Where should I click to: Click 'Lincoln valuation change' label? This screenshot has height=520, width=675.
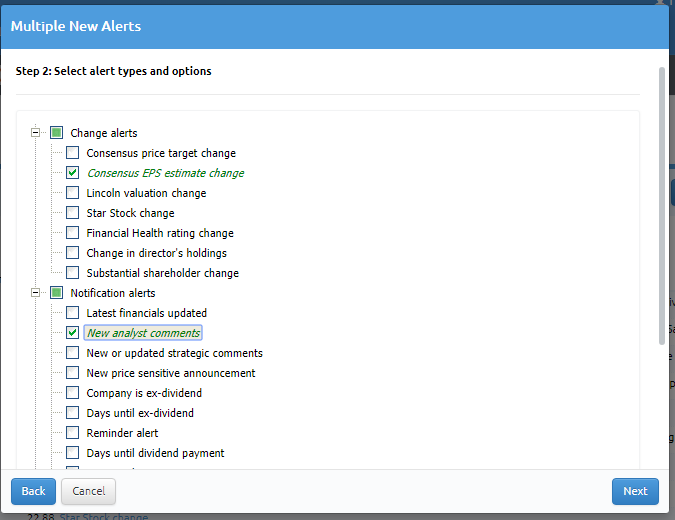point(146,193)
